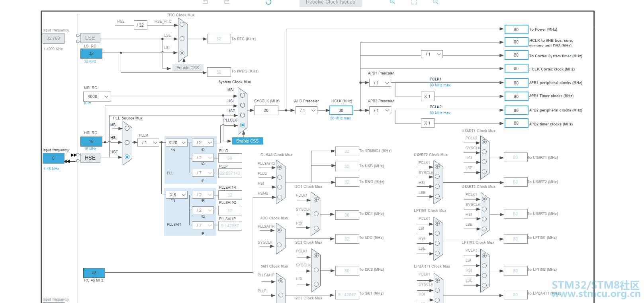
Task: Click the HCLK (MHz) value field
Action: 341,110
